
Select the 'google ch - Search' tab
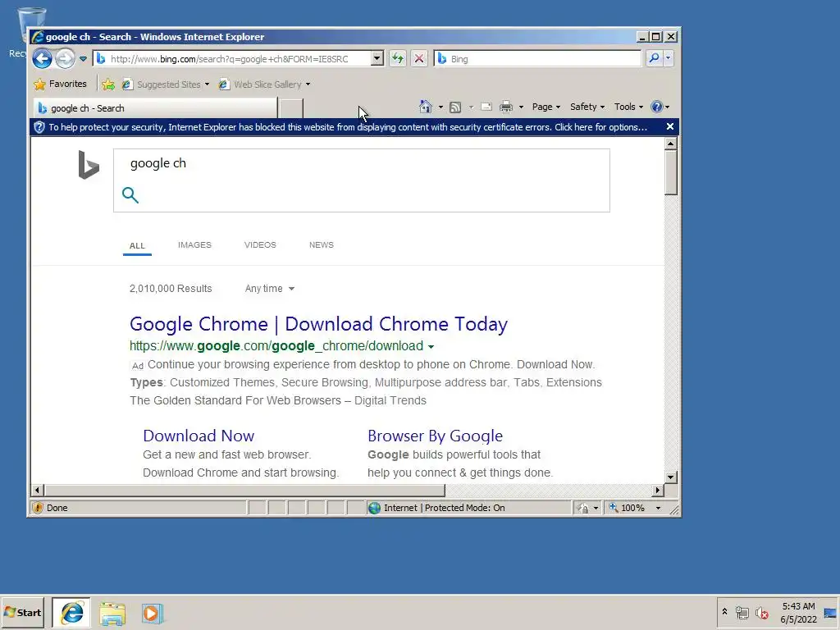tap(155, 108)
